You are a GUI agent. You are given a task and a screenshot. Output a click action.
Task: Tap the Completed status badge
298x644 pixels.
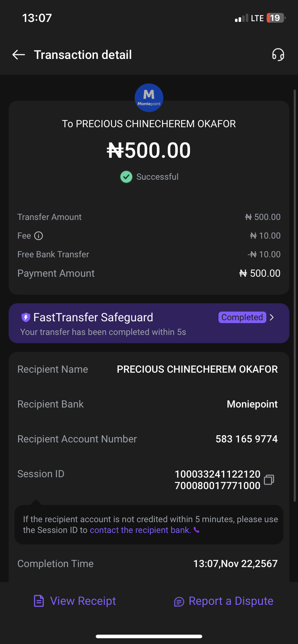(x=242, y=317)
